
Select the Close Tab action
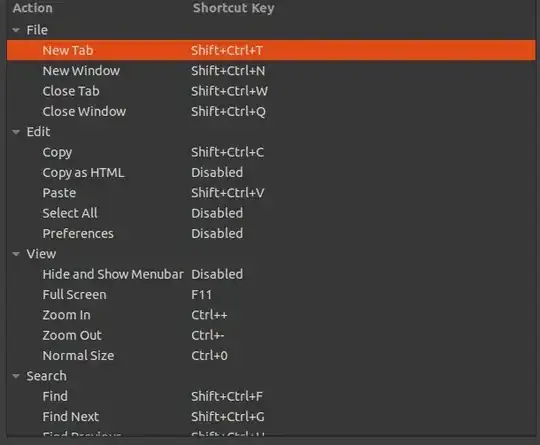(71, 91)
